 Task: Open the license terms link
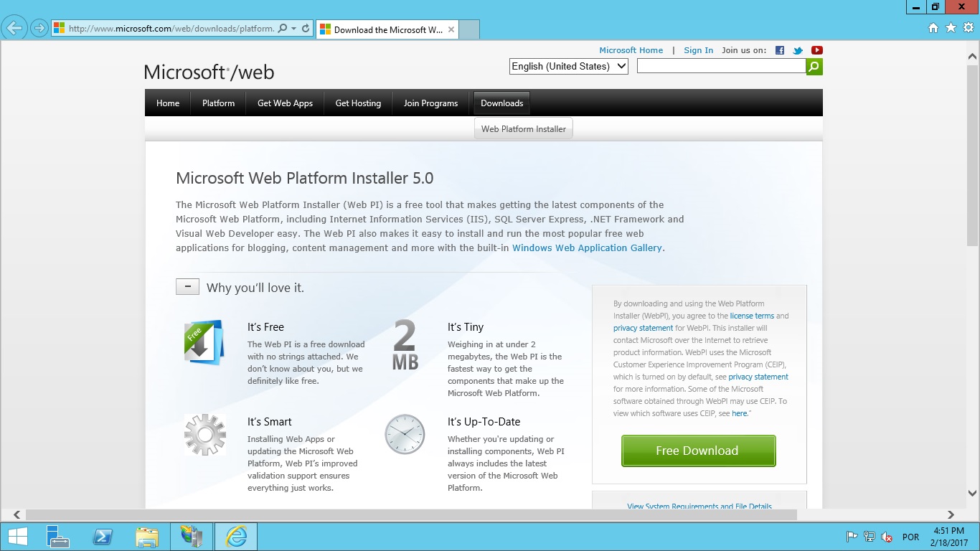752,316
